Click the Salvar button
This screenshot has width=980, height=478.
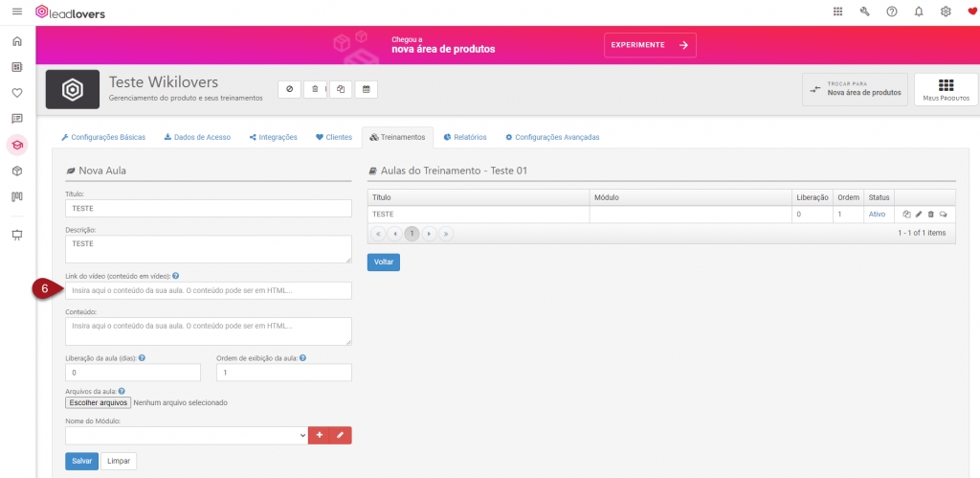coord(81,461)
